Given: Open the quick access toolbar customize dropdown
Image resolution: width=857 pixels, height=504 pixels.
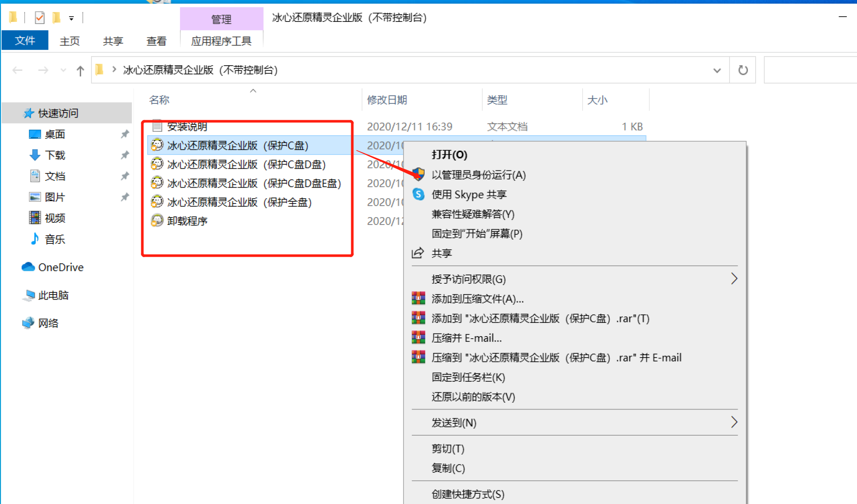Looking at the screenshot, I should point(71,18).
